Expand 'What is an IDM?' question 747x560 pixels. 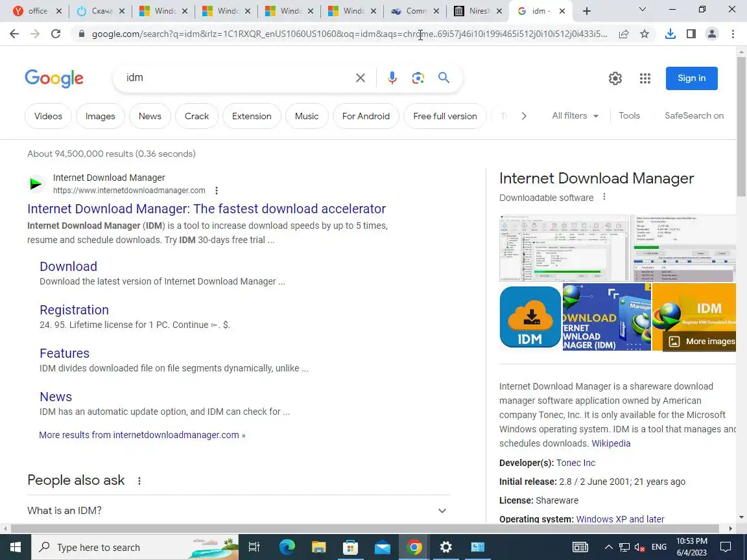click(238, 511)
